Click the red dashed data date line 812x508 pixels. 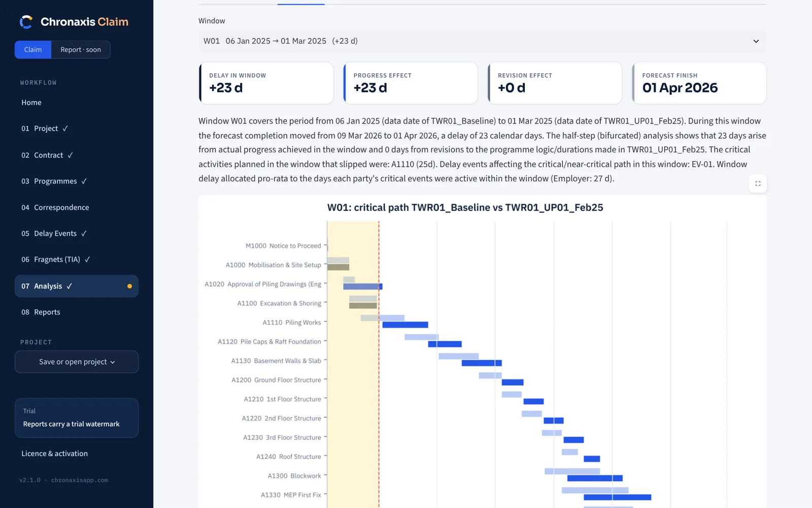click(x=379, y=364)
